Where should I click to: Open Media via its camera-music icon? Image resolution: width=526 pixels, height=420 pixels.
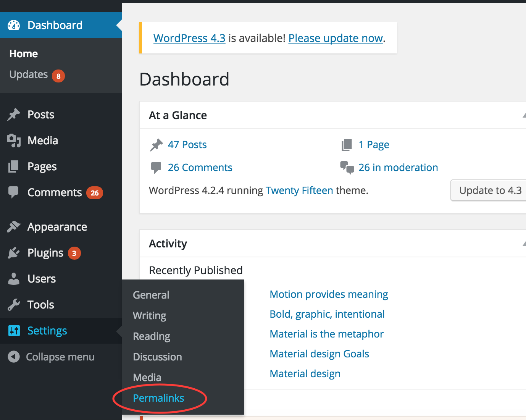14,141
